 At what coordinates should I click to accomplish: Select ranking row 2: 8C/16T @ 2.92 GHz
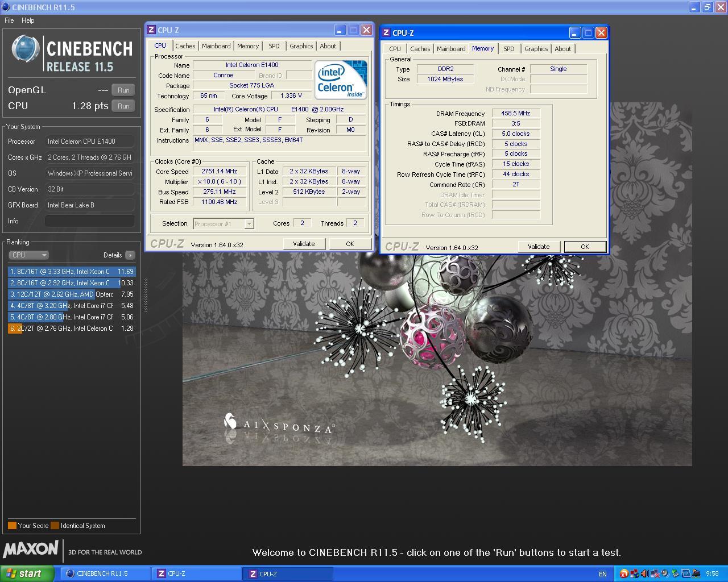point(72,283)
